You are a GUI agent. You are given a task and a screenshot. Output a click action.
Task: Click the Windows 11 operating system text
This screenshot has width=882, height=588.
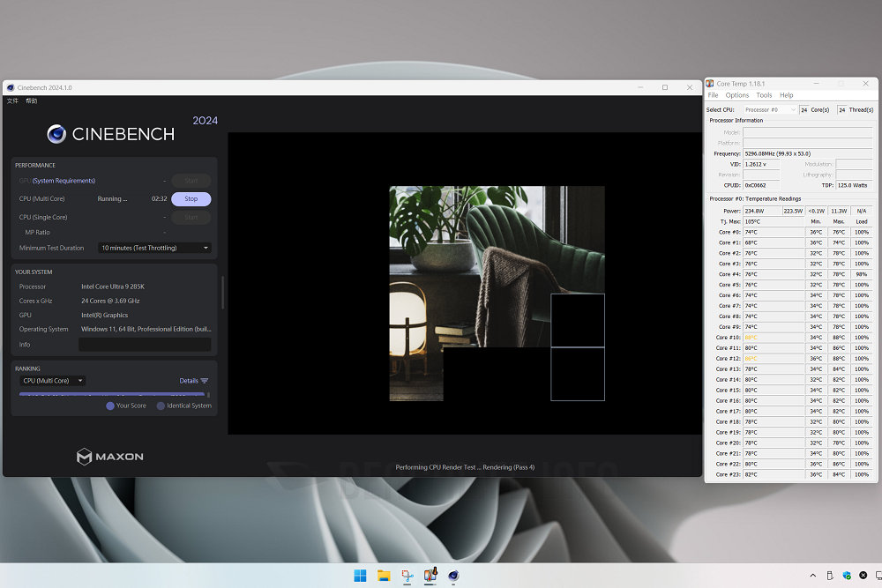[146, 330]
